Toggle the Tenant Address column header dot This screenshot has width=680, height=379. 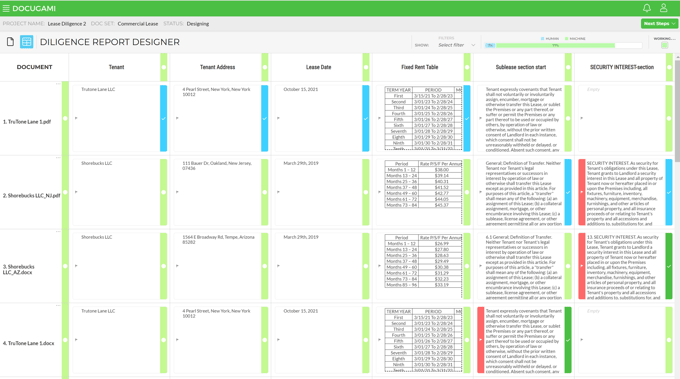[265, 67]
